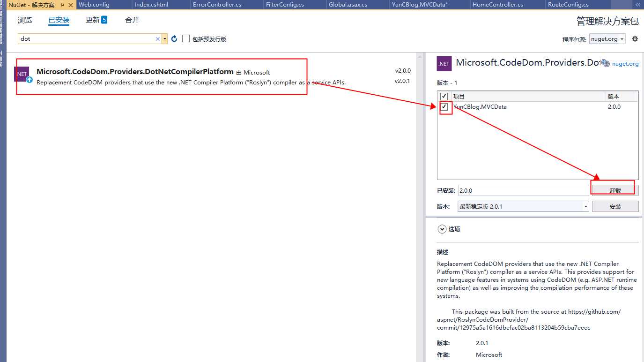This screenshot has width=644, height=362.
Task: Click the Install (安装) button
Action: pos(615,206)
